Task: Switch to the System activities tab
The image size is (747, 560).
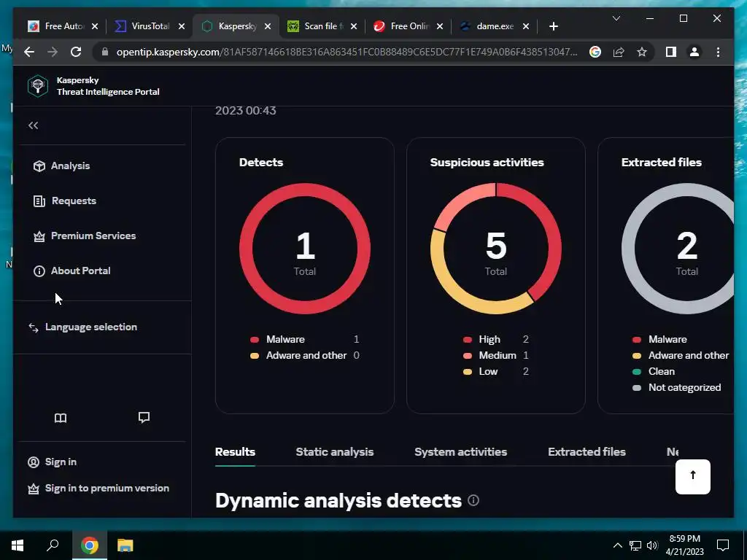Action: (x=461, y=452)
